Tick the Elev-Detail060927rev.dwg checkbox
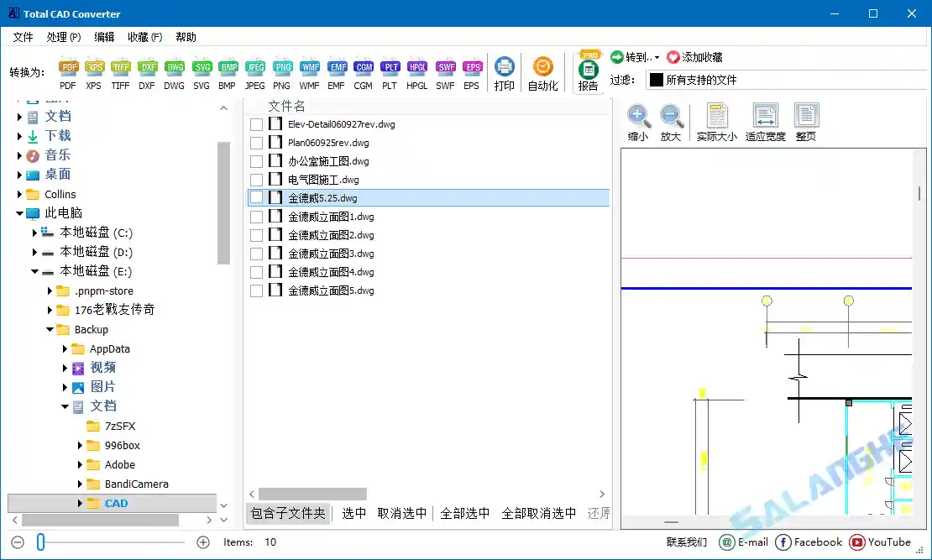932x560 pixels. 256,123
